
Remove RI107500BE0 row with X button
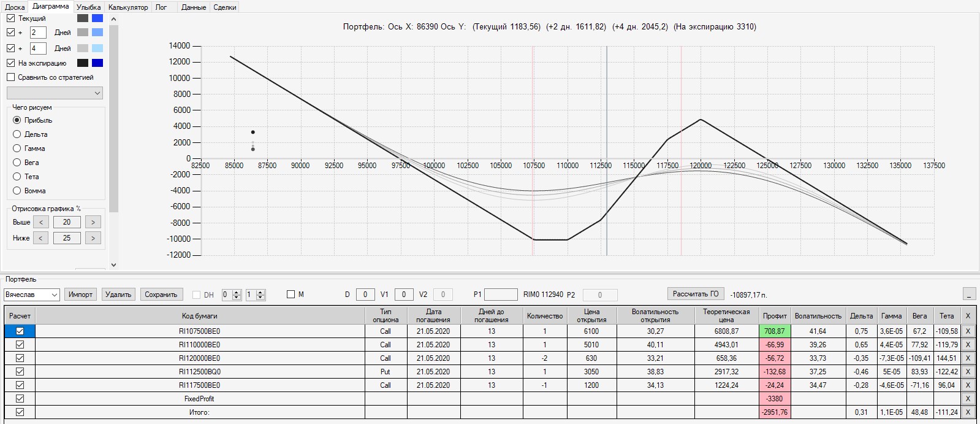(x=968, y=331)
